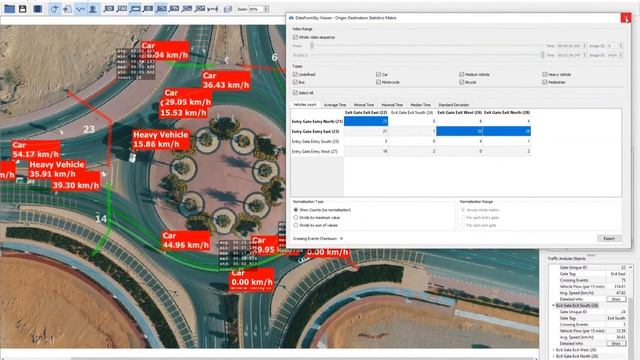The height and width of the screenshot is (360, 640).
Task: Click the seventh label-display toolbar icon
Action: click(x=187, y=9)
